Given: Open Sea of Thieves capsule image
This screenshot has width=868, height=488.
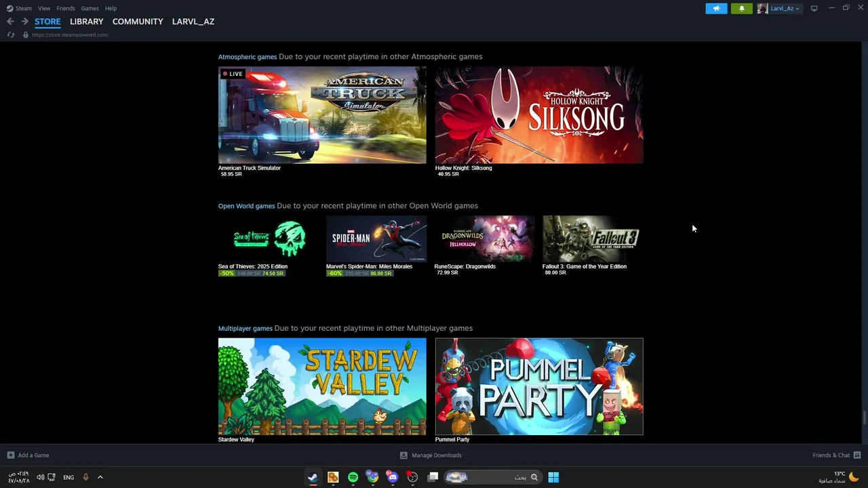Looking at the screenshot, I should coord(269,239).
